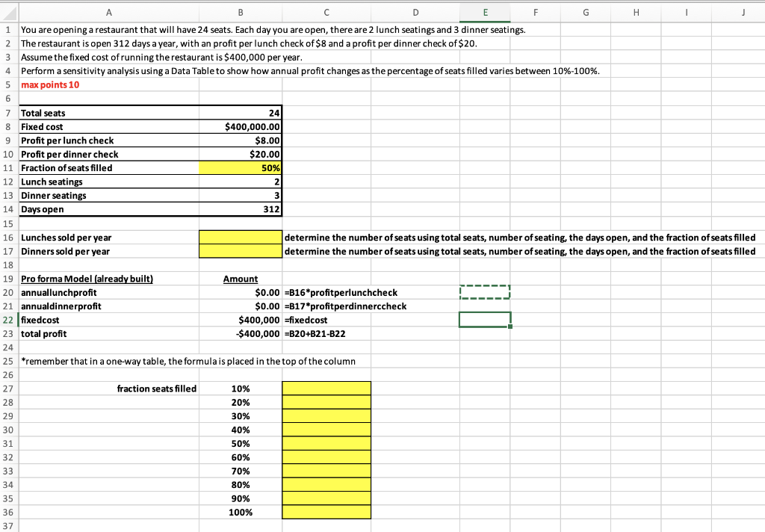This screenshot has height=532, width=765.
Task: Click the 'total profit' label
Action: pyautogui.click(x=44, y=334)
